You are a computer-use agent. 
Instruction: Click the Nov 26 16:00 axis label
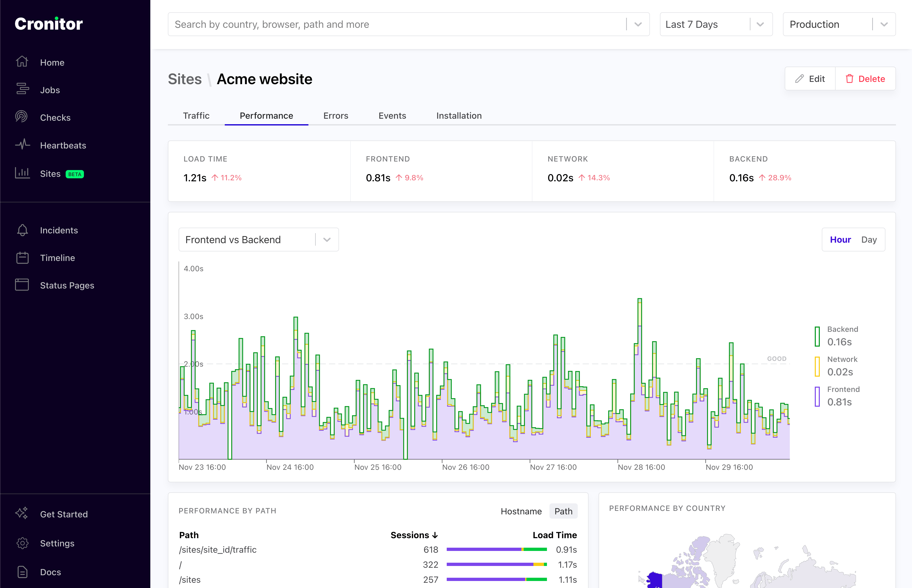pyautogui.click(x=466, y=467)
